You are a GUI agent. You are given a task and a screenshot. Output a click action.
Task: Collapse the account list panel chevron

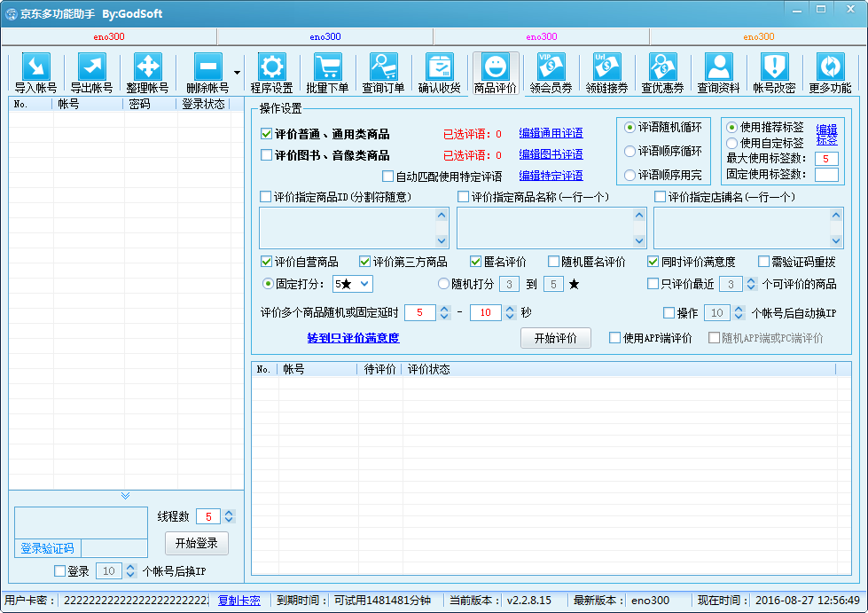(125, 495)
